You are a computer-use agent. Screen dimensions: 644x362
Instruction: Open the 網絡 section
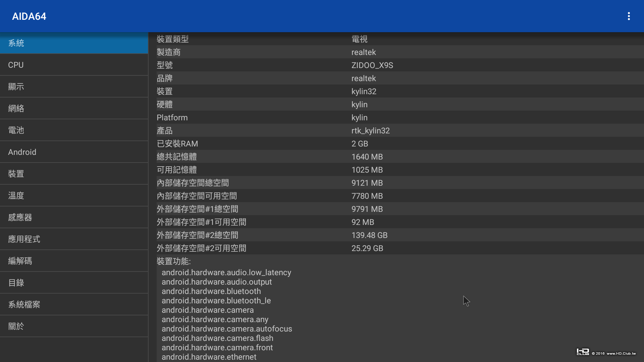point(74,109)
